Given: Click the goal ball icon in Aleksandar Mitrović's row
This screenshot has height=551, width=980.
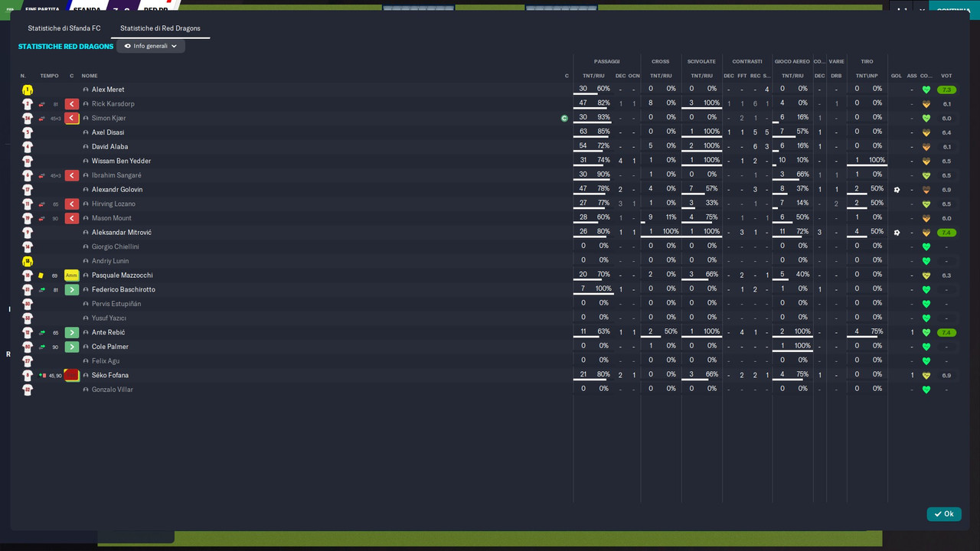Looking at the screenshot, I should point(897,233).
